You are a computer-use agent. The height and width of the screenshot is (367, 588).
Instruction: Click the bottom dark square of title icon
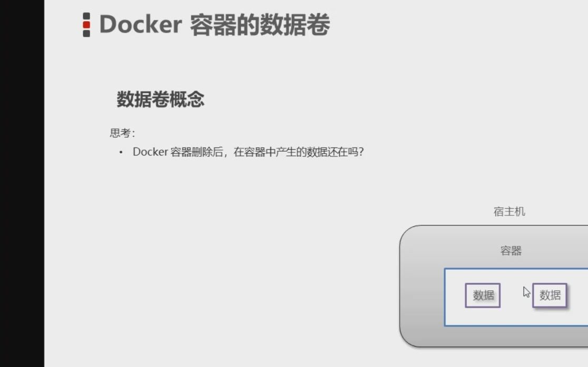coord(86,34)
